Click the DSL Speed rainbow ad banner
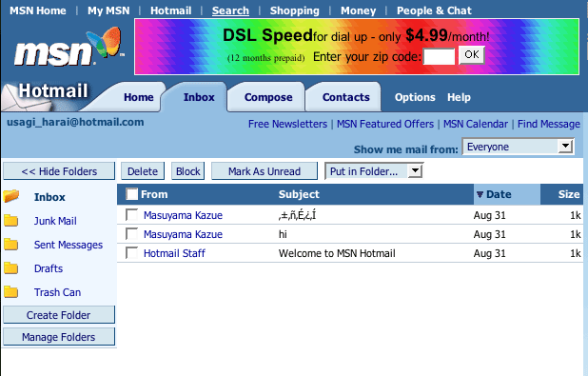This screenshot has height=376, width=588. [356, 47]
